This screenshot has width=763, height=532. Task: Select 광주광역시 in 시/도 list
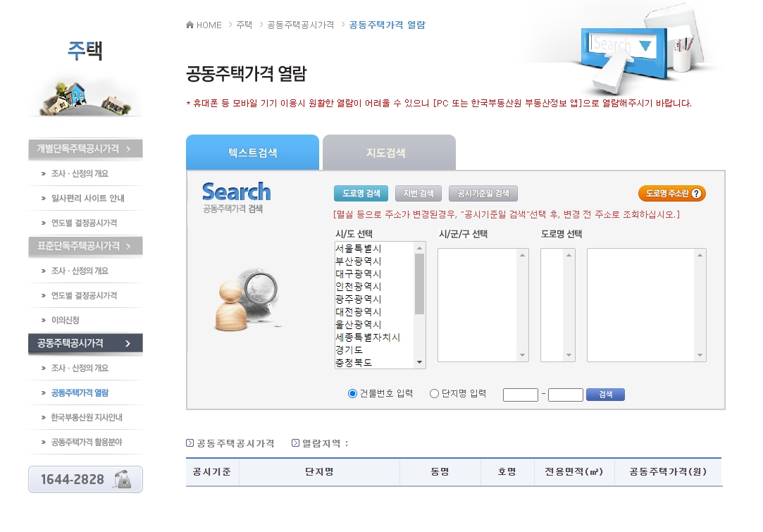click(373, 299)
